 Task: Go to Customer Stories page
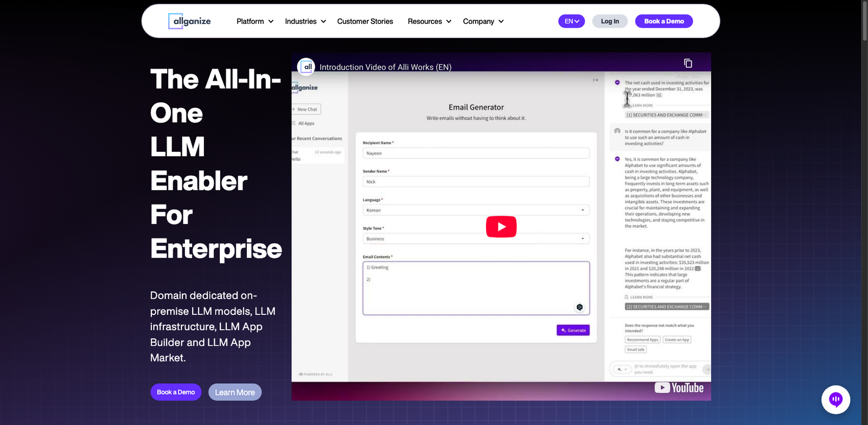[x=365, y=21]
